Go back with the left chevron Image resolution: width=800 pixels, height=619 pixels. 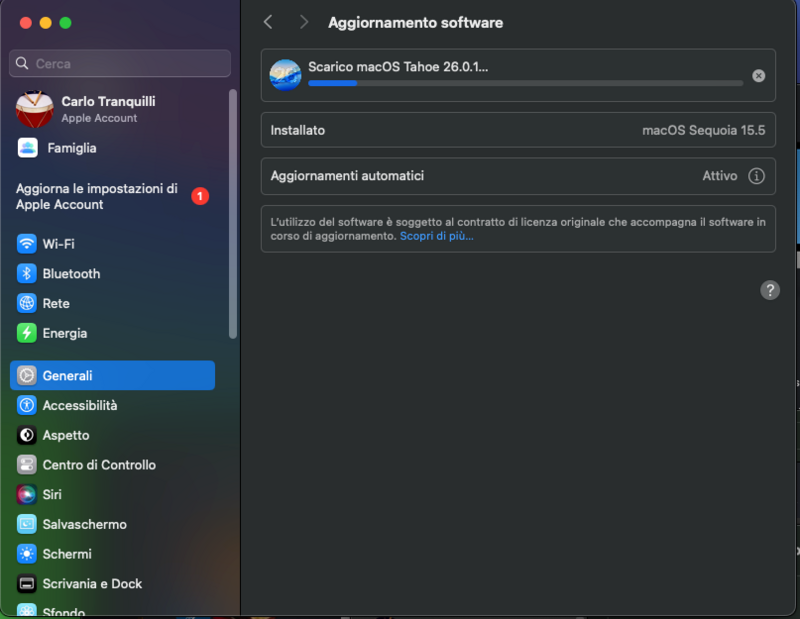point(268,22)
